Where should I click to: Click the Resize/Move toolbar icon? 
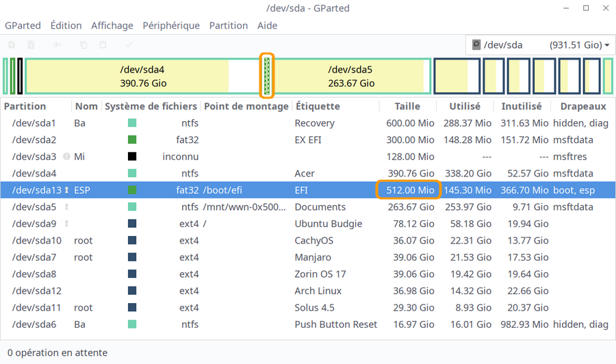coord(57,45)
